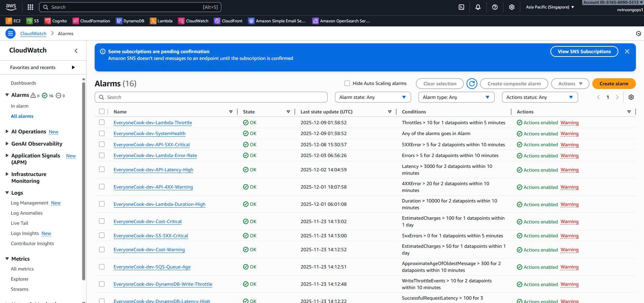Open the CloudWatch bookmark shortcut
Viewport: 644px width, 303px height.
tap(193, 21)
